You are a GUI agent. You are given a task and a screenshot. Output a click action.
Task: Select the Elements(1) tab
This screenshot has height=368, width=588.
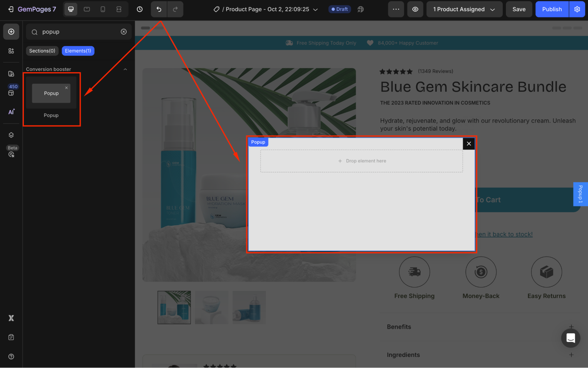[78, 51]
